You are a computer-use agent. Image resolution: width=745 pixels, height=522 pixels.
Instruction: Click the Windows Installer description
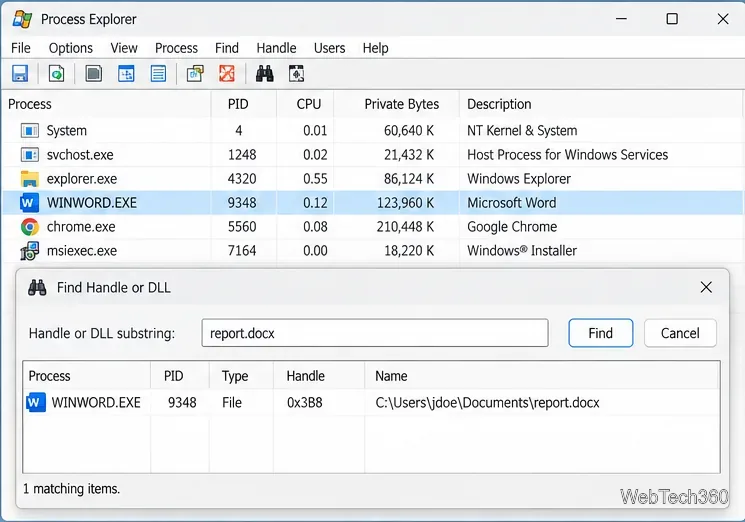pos(522,251)
